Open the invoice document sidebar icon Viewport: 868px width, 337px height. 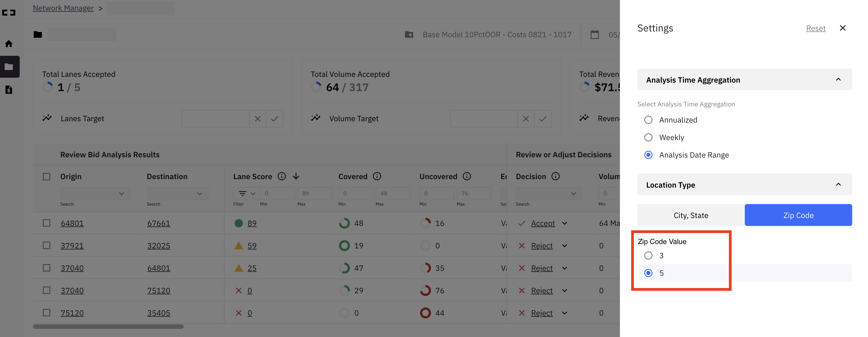pyautogui.click(x=9, y=89)
